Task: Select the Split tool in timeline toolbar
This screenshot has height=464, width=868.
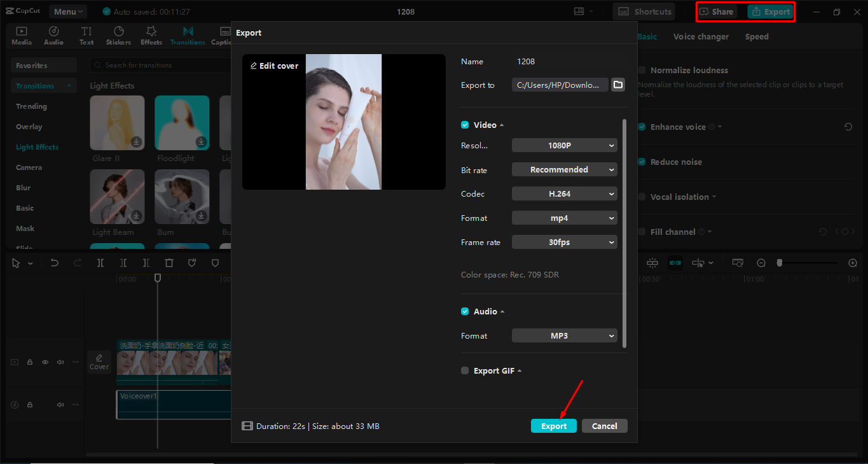Action: point(100,262)
